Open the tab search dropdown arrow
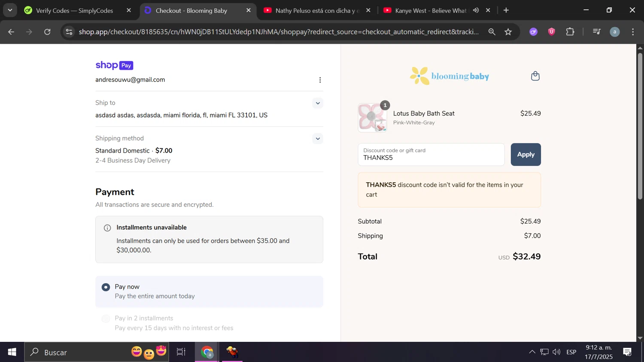The width and height of the screenshot is (644, 362). tap(9, 10)
